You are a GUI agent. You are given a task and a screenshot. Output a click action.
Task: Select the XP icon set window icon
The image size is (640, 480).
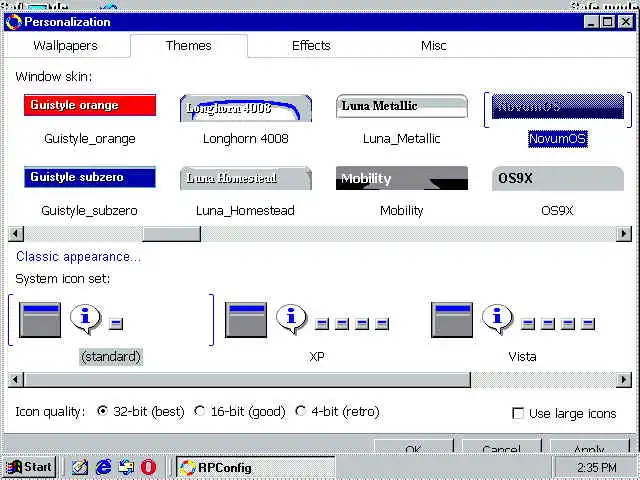246,320
